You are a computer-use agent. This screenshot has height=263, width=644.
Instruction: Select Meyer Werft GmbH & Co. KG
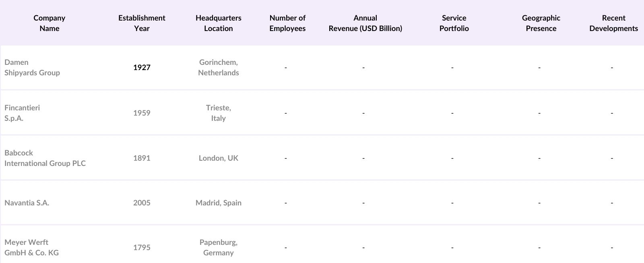(31, 247)
